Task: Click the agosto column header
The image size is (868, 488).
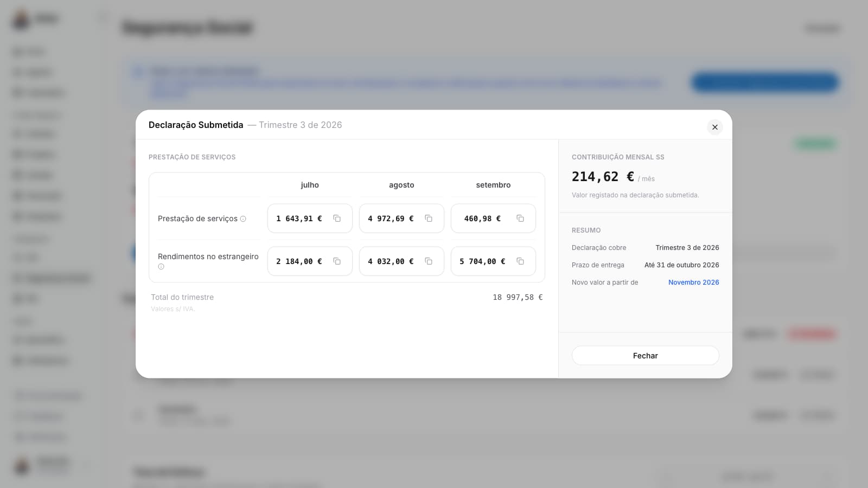Action: pyautogui.click(x=401, y=185)
